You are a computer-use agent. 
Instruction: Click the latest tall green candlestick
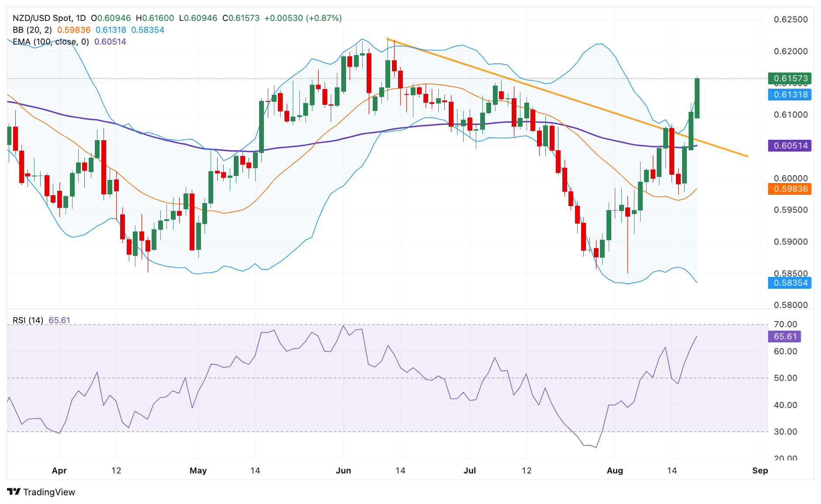(697, 98)
